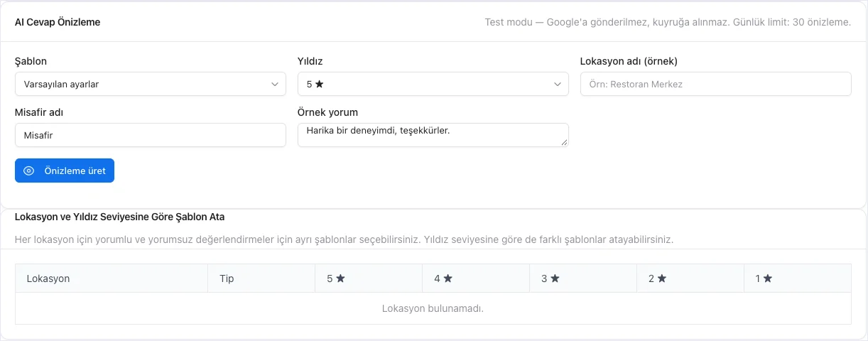
Task: Click the 5 ★ column header
Action: [369, 278]
